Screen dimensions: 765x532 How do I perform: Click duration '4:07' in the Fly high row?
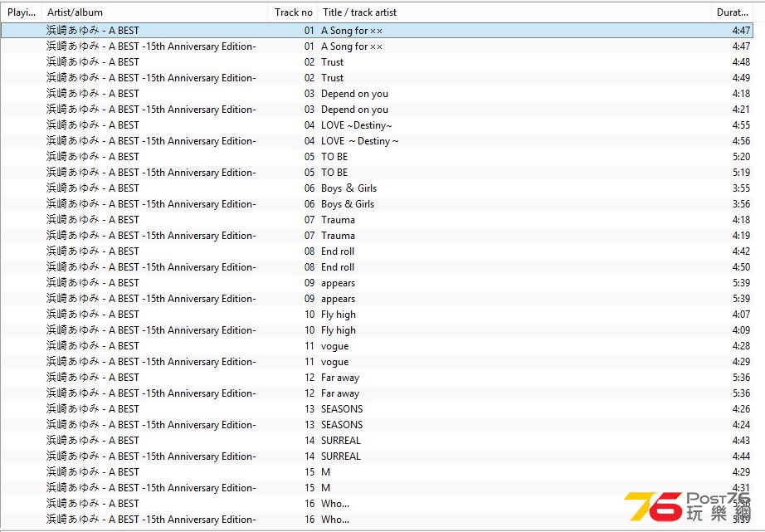pos(741,315)
